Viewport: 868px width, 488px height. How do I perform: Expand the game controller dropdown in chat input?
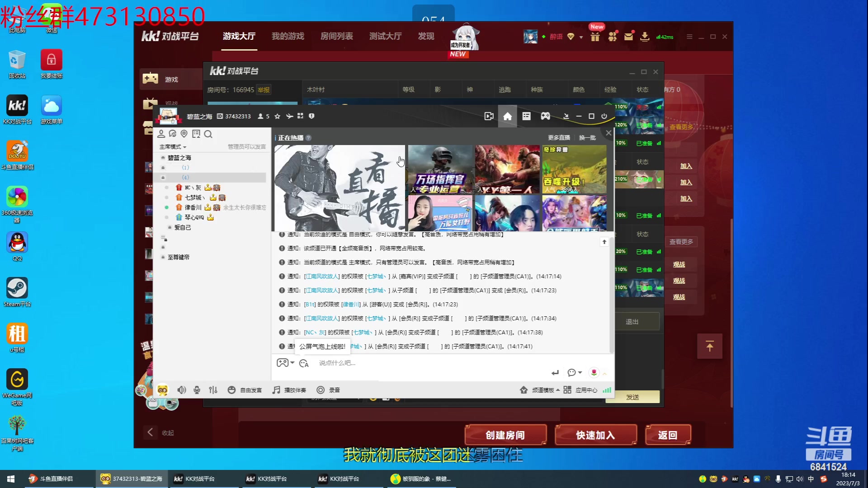click(x=285, y=363)
